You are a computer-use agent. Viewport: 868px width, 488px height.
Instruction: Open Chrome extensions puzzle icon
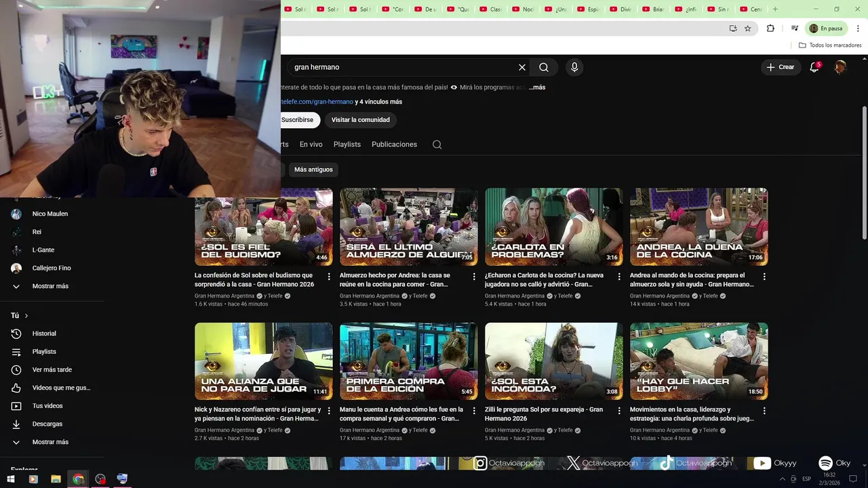point(770,28)
